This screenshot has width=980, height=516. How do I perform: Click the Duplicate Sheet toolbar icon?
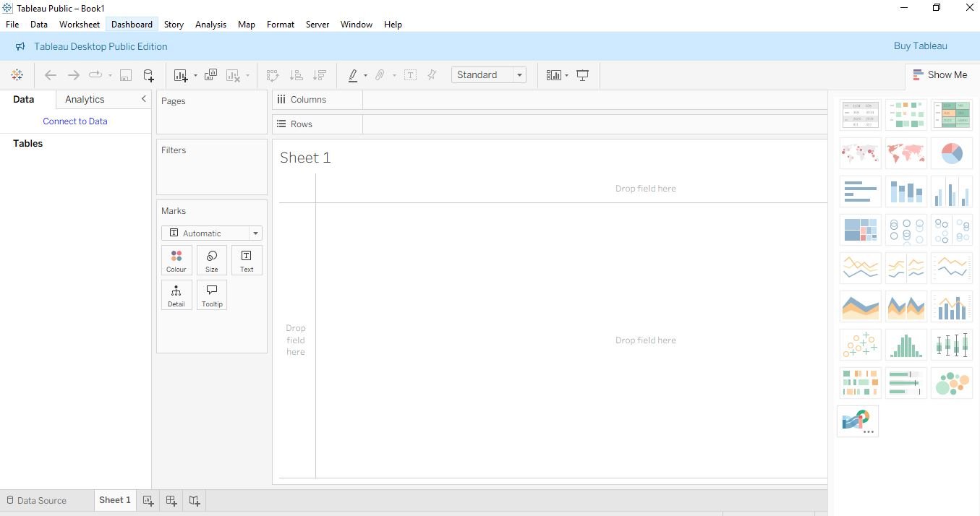[x=210, y=75]
